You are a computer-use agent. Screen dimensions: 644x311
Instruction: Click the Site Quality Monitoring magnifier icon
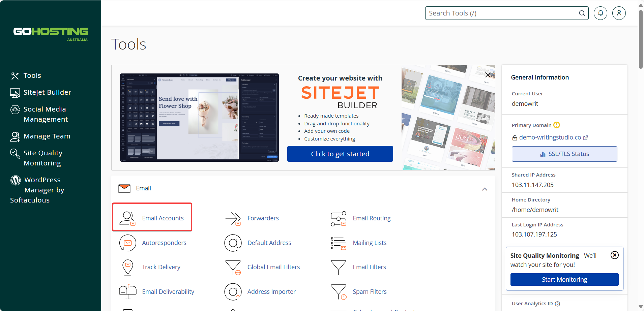tap(15, 153)
